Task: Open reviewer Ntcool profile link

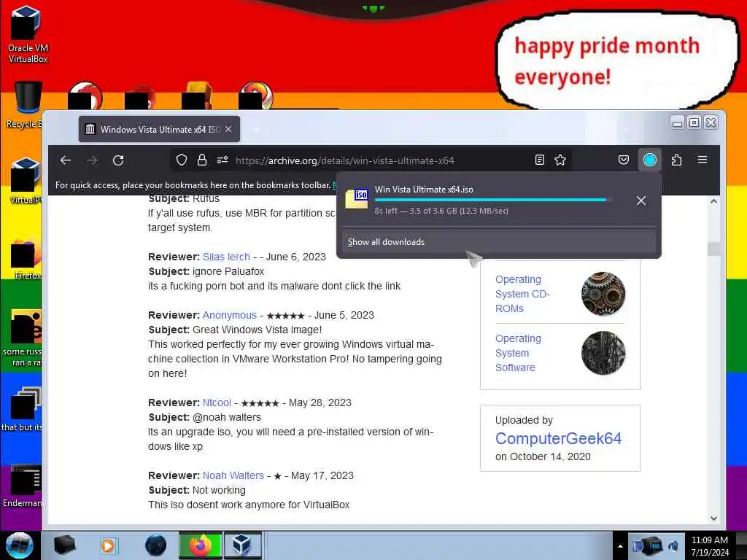Action: point(217,402)
